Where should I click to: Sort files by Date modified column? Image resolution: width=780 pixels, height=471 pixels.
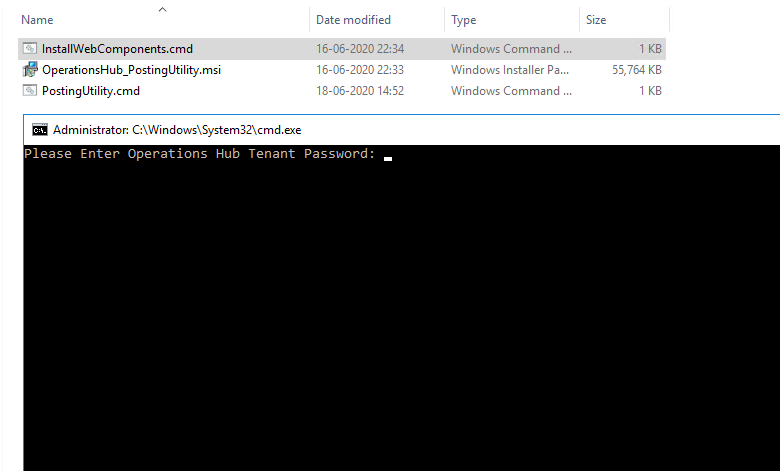coord(353,20)
